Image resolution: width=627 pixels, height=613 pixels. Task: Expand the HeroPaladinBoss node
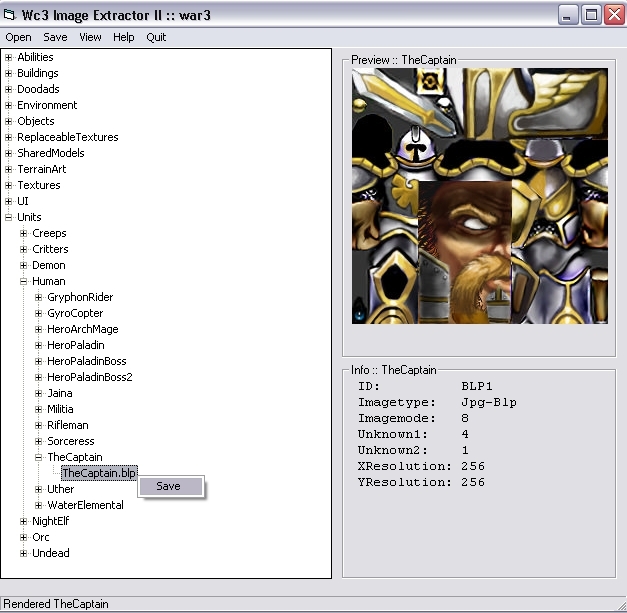click(x=38, y=361)
